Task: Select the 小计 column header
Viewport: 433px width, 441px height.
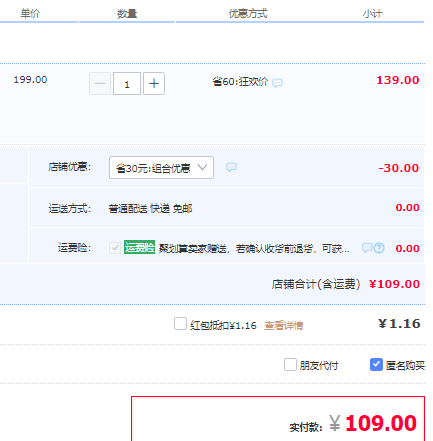Action: (372, 14)
